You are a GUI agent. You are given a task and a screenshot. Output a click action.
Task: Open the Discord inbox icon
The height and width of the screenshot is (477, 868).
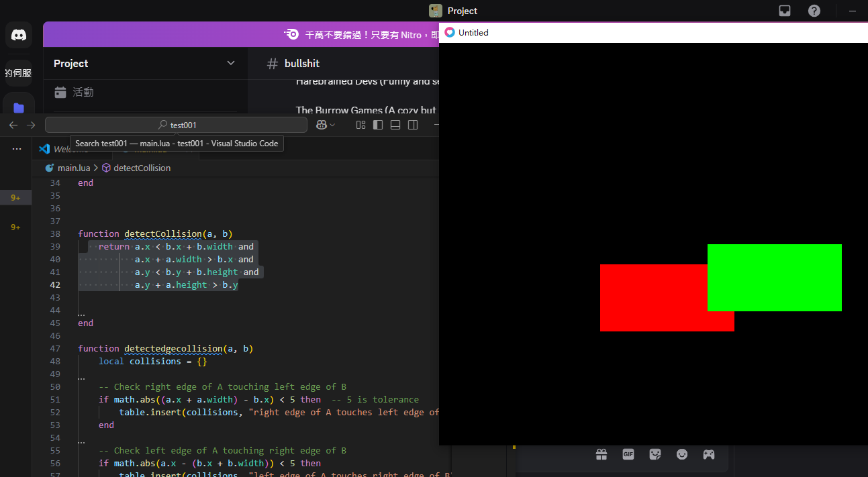click(785, 11)
